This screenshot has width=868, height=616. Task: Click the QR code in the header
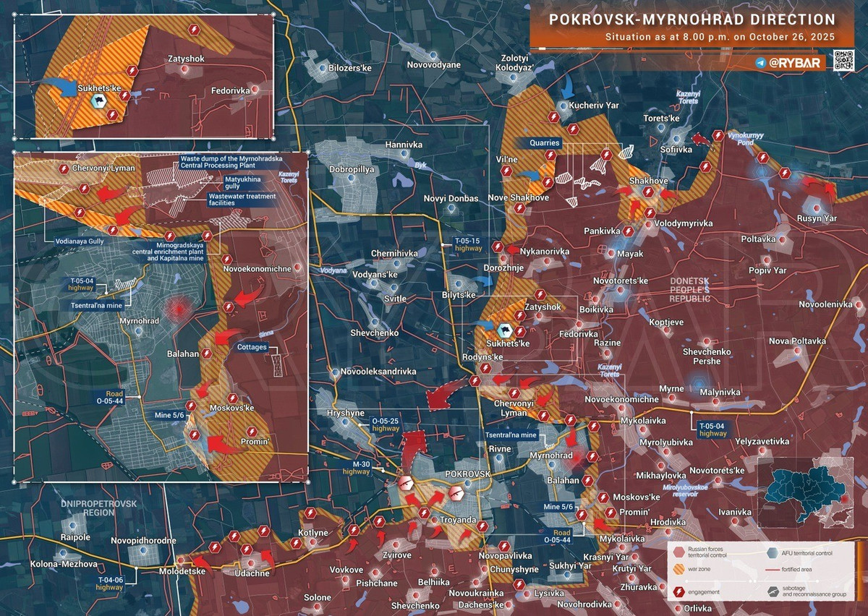point(843,61)
